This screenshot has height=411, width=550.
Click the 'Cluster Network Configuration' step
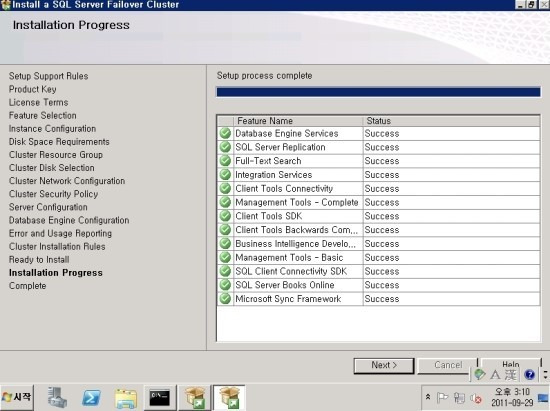[x=67, y=181]
